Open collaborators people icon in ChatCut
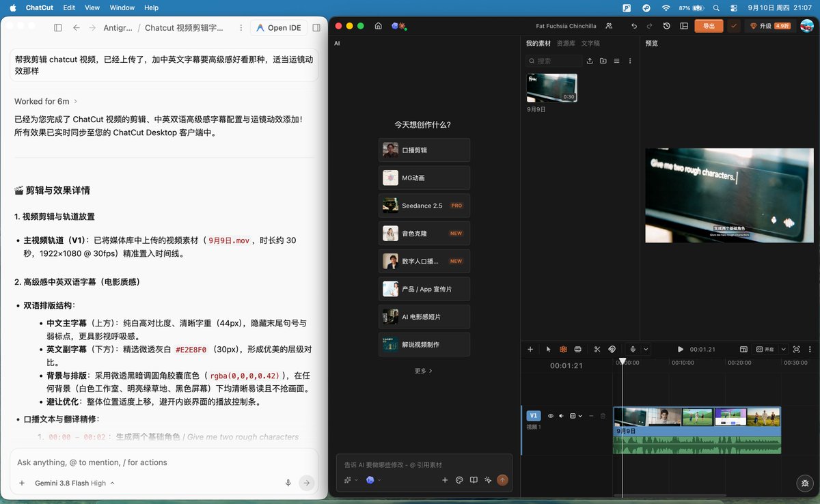This screenshot has height=504, width=820. click(x=609, y=26)
